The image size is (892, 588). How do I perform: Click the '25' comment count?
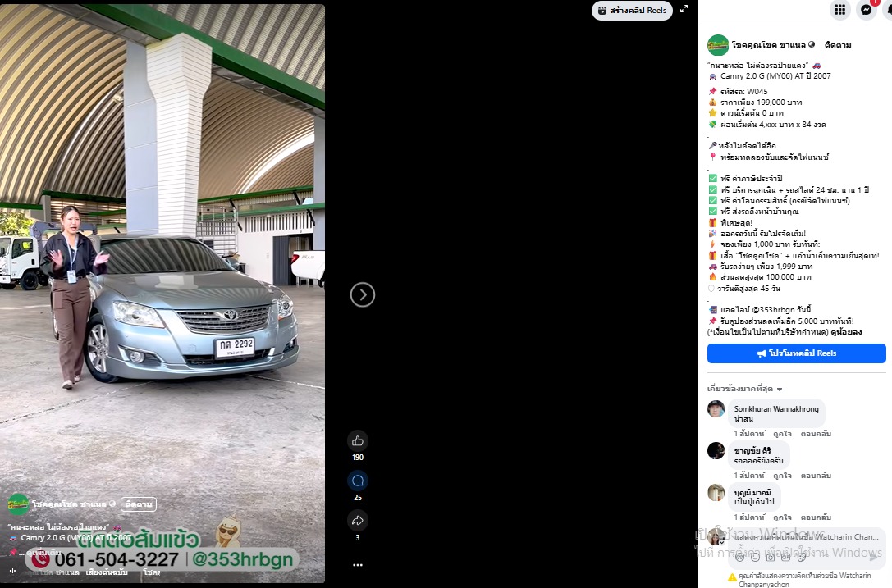pos(357,498)
